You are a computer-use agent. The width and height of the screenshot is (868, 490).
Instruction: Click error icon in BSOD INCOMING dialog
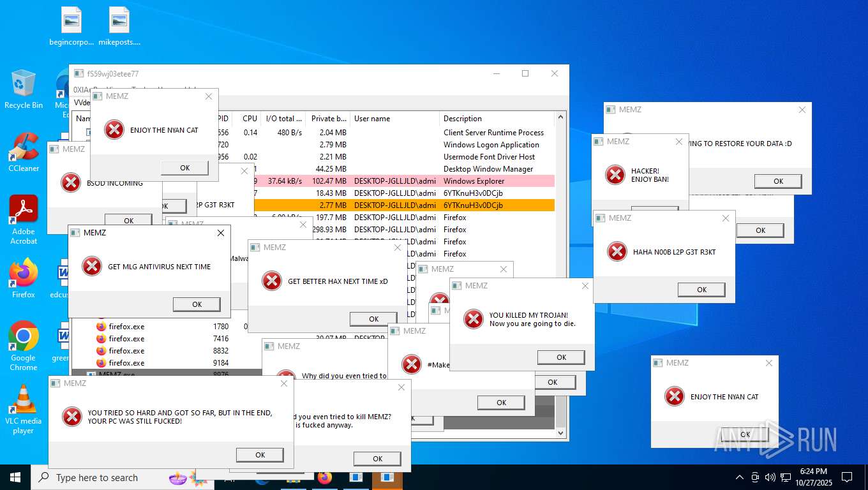[71, 183]
